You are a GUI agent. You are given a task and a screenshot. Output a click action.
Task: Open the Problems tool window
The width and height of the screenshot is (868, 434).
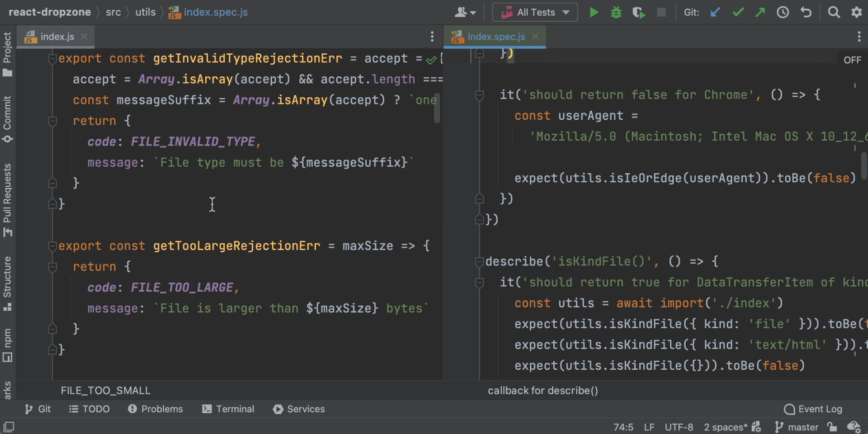(156, 409)
